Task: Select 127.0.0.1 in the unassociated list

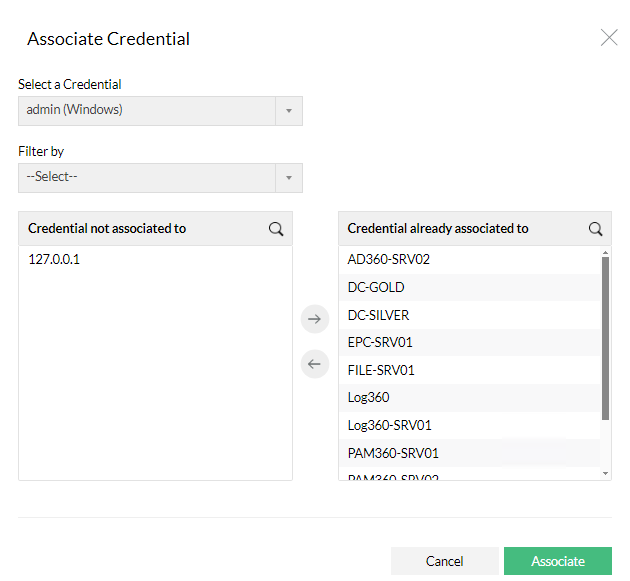Action: 54,259
